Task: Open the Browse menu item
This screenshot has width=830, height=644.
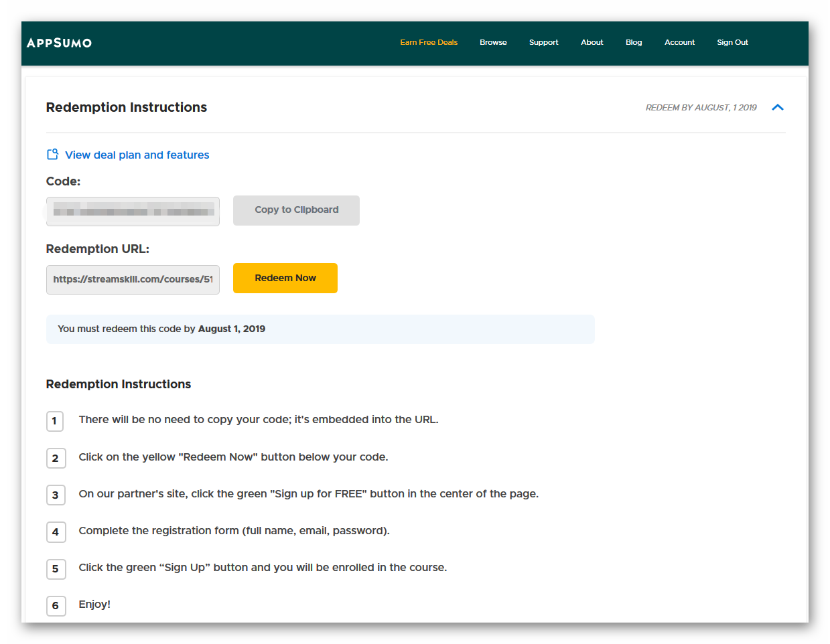Action: [x=493, y=42]
